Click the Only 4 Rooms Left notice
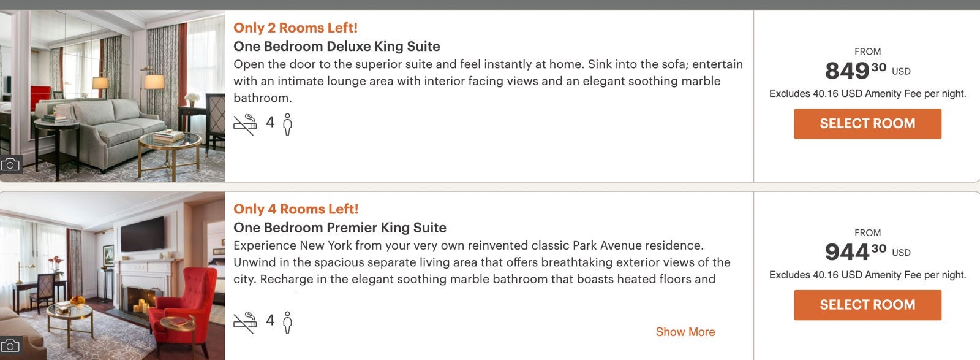980x360 pixels. 295,209
